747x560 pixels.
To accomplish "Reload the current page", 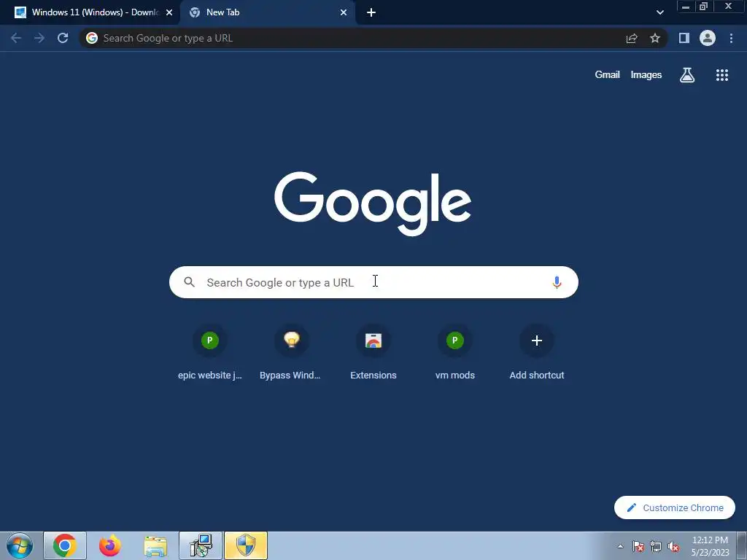I will (x=63, y=38).
